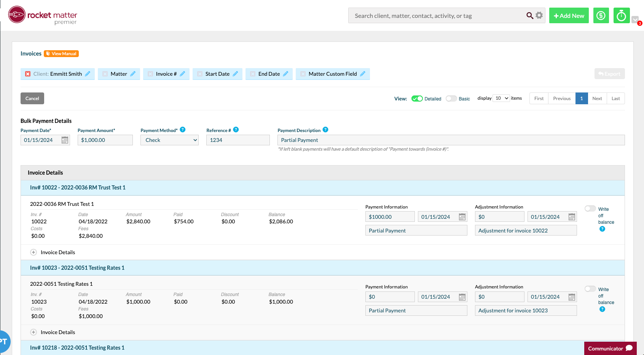This screenshot has width=644, height=355.
Task: Edit the Client: Emmitt Smith filter pencil
Action: click(x=88, y=74)
